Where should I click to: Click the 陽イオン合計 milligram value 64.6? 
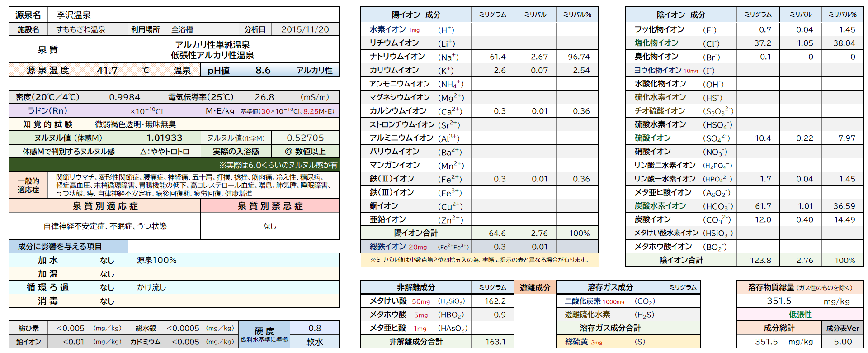pyautogui.click(x=497, y=233)
